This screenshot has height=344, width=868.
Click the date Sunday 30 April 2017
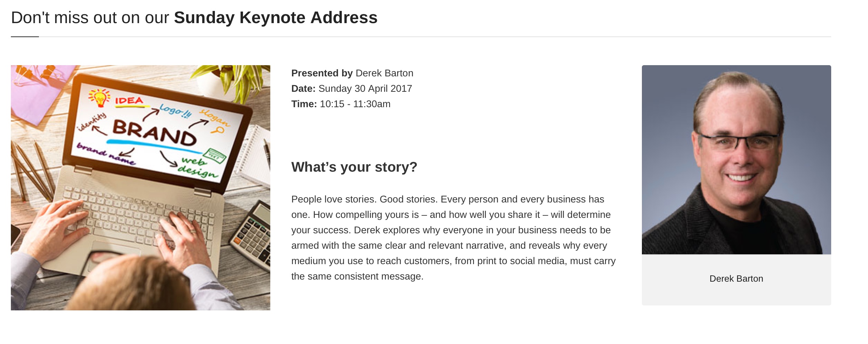(365, 88)
